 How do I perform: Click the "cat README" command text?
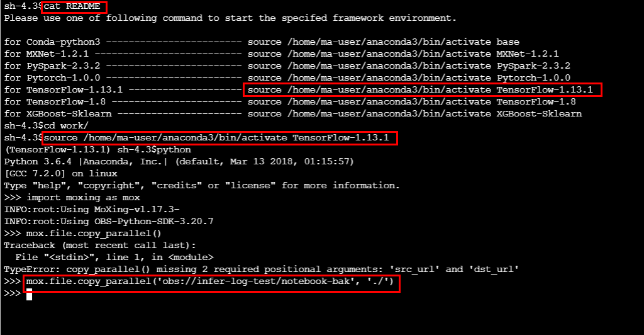75,7
